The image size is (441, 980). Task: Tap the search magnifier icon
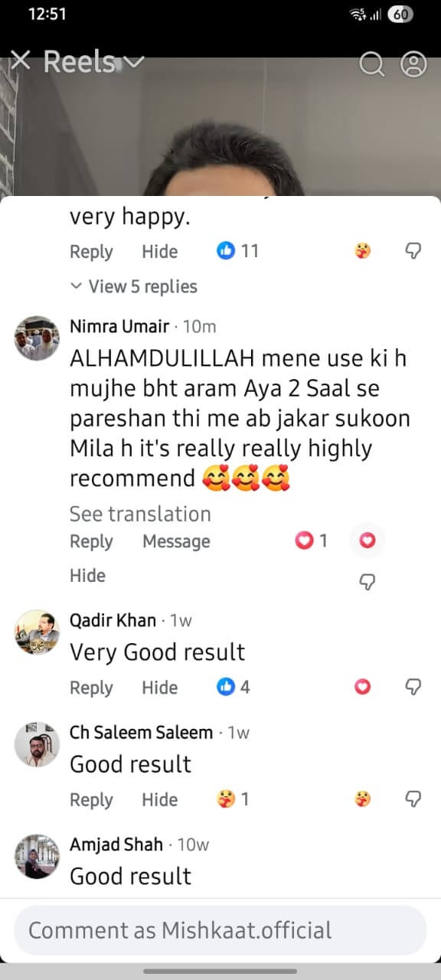(x=372, y=65)
